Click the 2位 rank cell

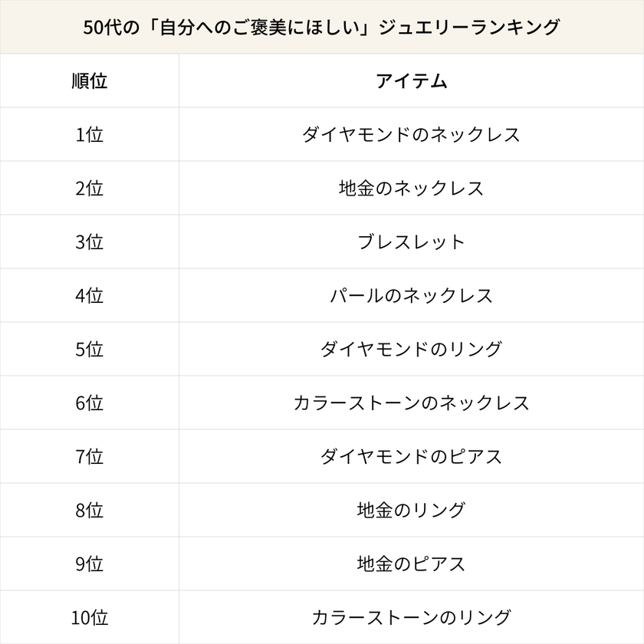(89, 189)
